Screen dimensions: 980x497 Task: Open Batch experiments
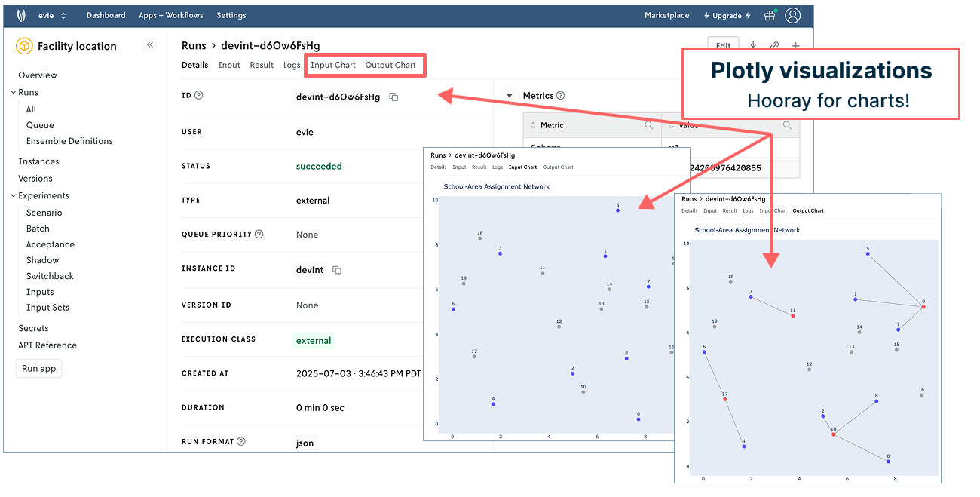pos(38,229)
